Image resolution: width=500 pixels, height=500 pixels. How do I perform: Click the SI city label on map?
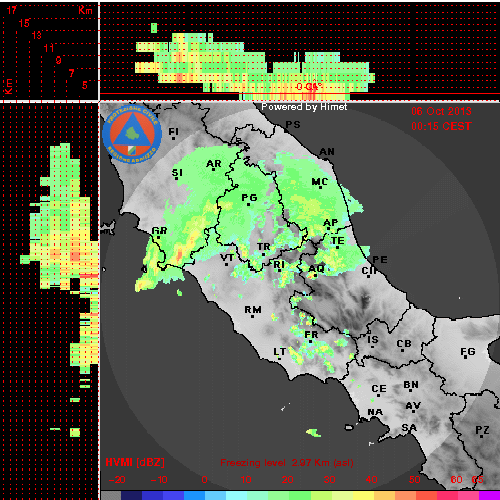coord(177,173)
